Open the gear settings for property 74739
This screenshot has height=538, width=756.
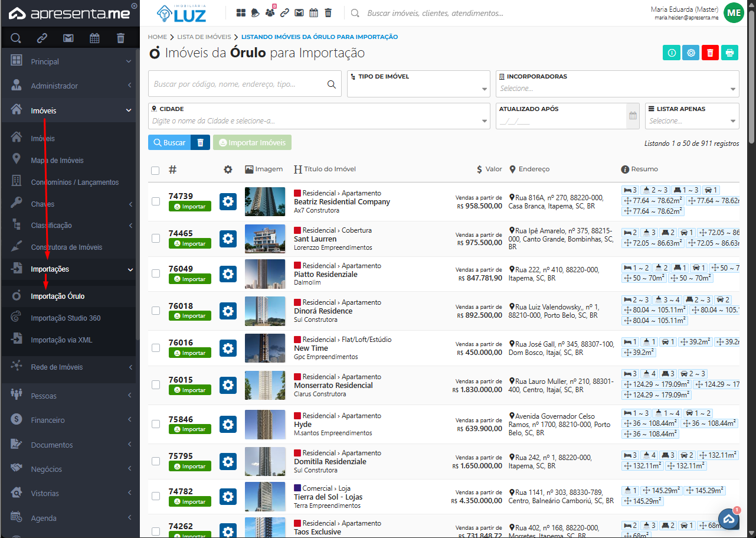click(228, 201)
